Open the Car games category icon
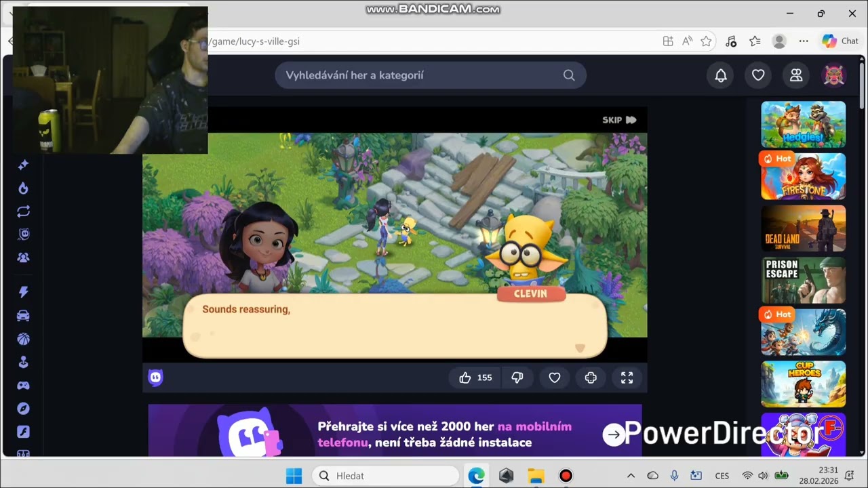Viewport: 868px width, 488px height. click(23, 315)
